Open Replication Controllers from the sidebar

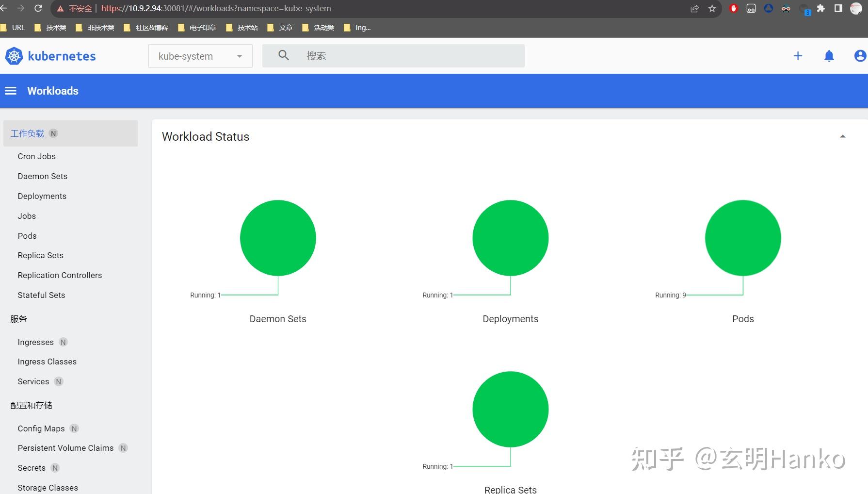click(60, 275)
